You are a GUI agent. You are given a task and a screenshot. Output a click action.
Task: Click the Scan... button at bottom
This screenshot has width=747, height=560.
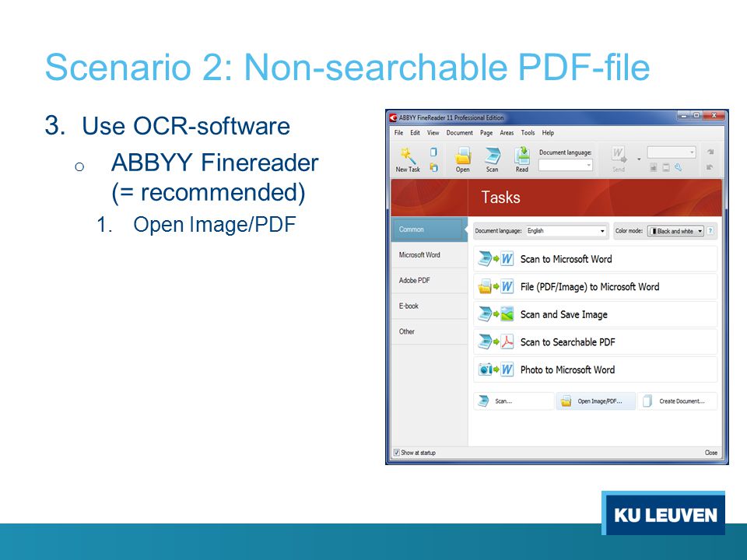point(514,401)
